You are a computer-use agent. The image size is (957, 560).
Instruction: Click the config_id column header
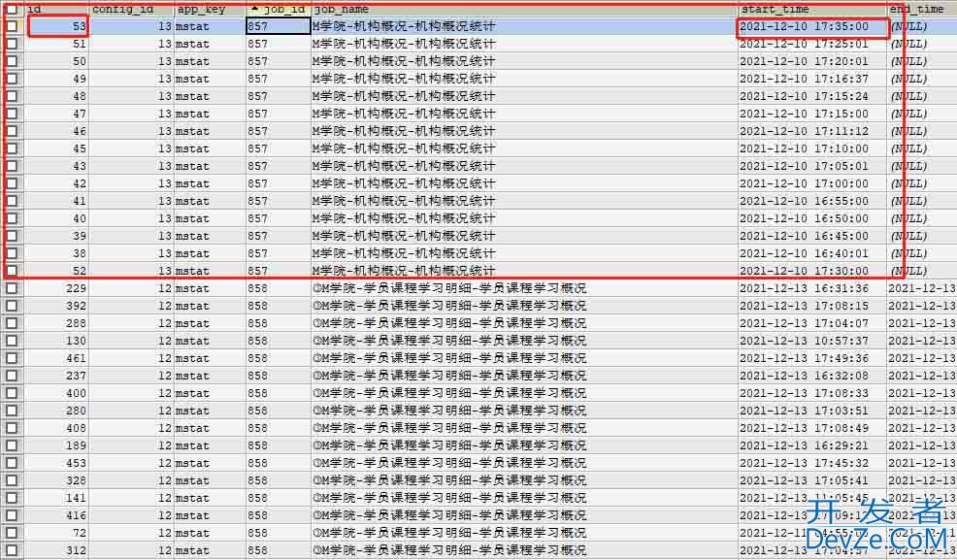[x=131, y=9]
